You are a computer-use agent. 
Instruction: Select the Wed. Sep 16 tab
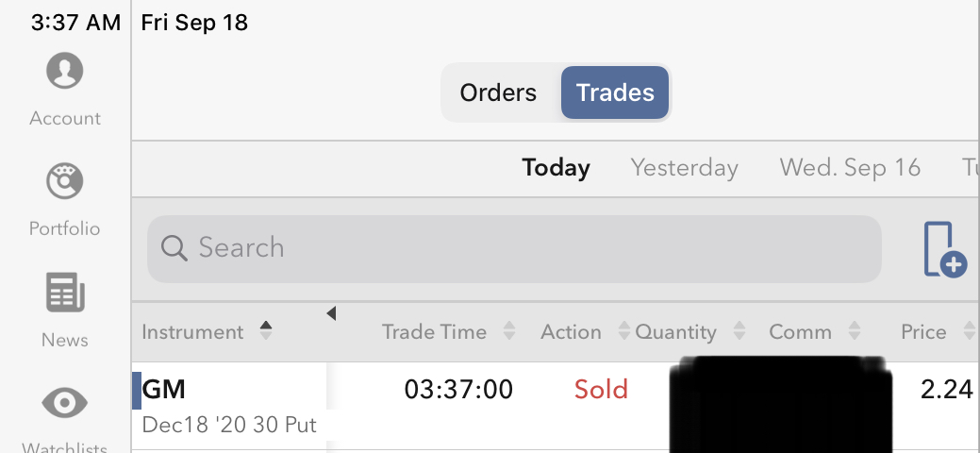click(x=850, y=168)
